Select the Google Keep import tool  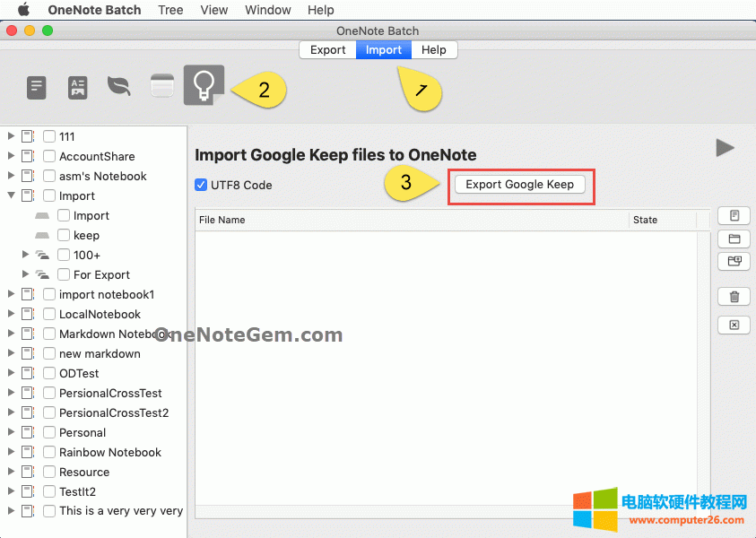(x=202, y=85)
